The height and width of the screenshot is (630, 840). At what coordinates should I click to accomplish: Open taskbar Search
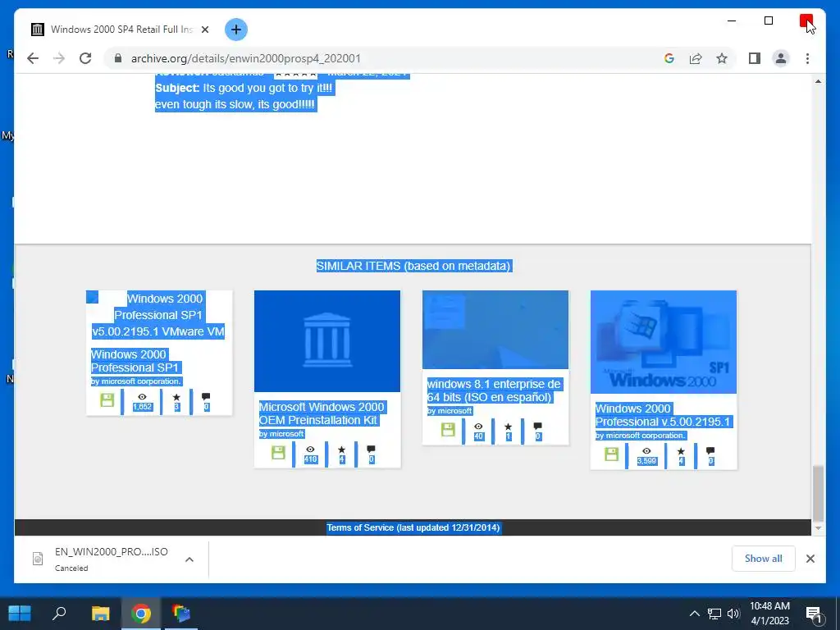coord(59,613)
